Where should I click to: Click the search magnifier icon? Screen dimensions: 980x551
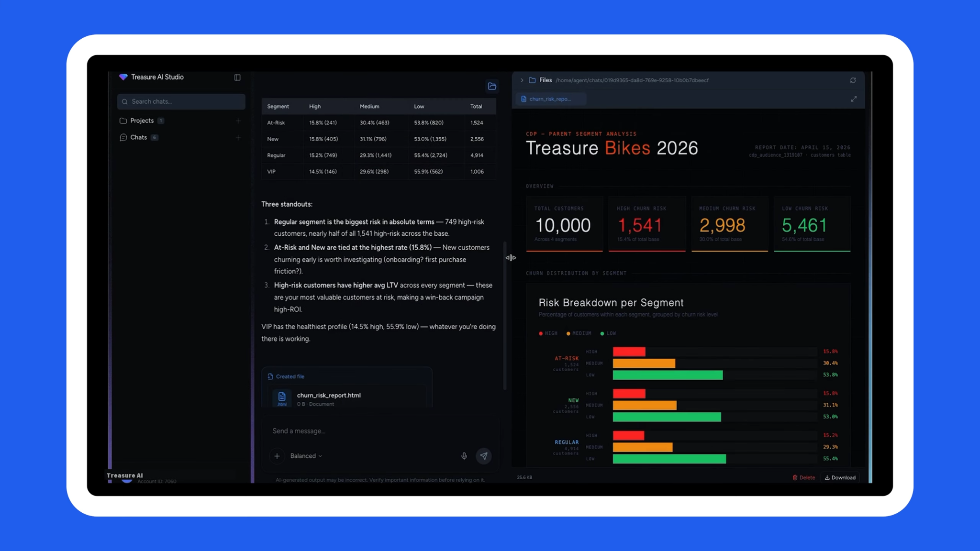coord(125,102)
